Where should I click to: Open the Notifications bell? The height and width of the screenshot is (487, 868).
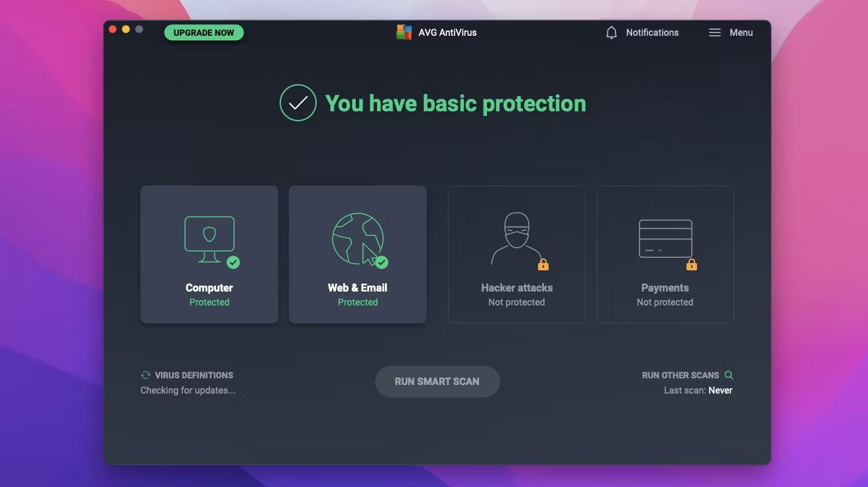click(610, 32)
